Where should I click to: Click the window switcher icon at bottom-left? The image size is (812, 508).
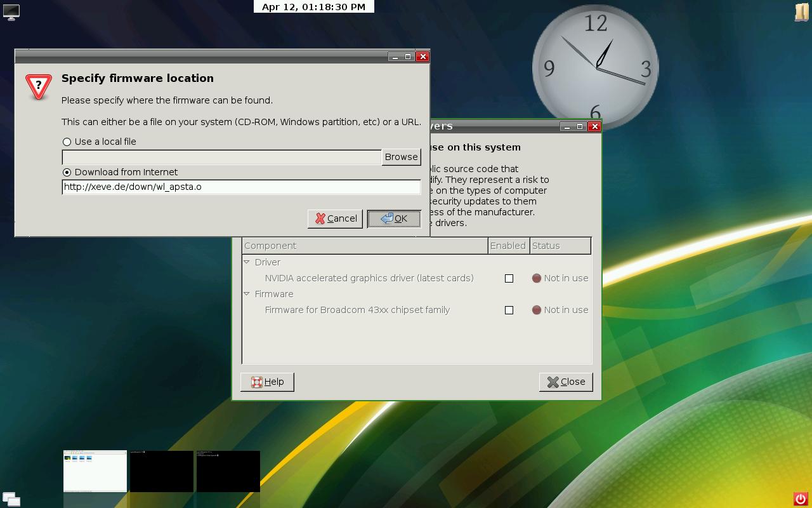(11, 500)
